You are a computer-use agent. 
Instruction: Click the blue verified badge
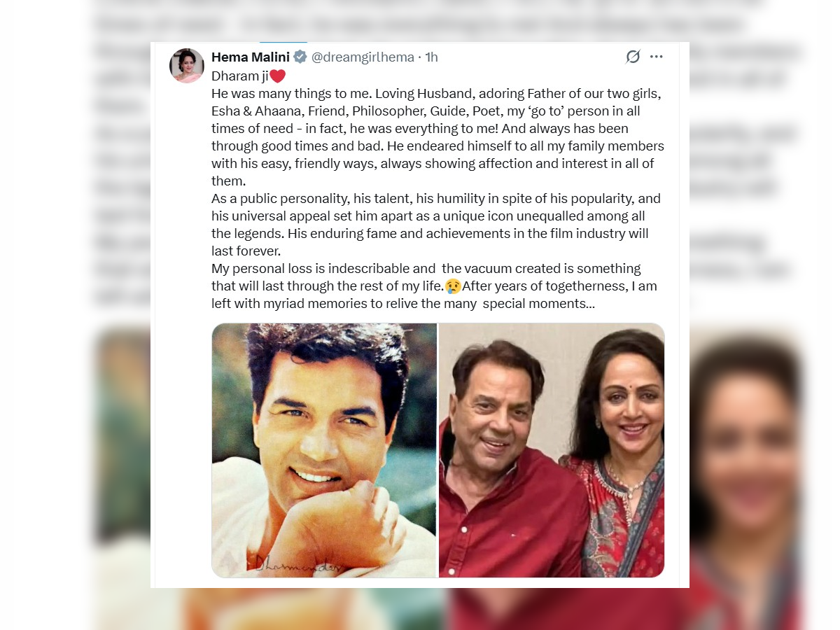point(300,57)
